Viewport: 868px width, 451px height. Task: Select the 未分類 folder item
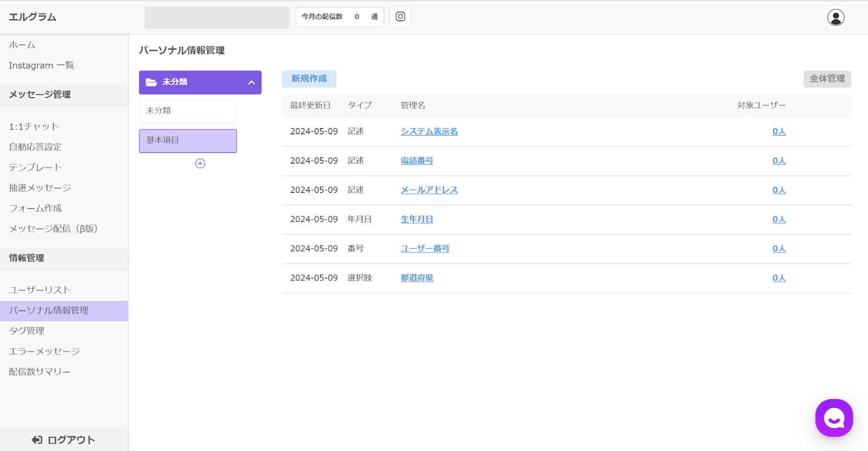coord(188,111)
